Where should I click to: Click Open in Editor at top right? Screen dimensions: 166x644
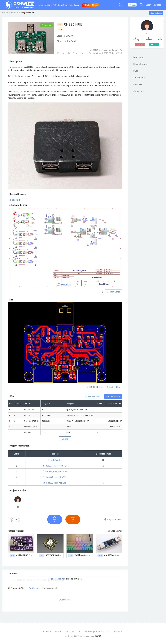tap(156, 13)
